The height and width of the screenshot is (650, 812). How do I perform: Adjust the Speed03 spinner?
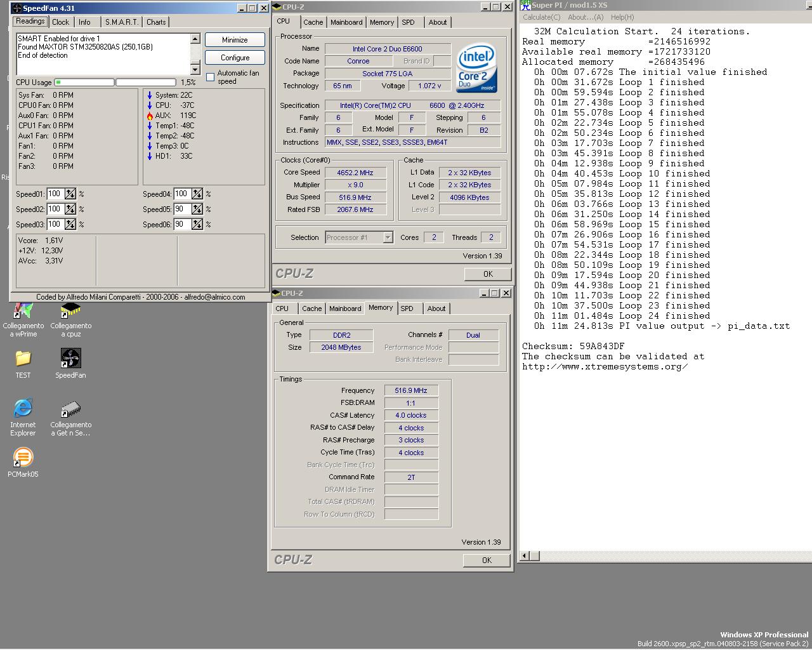tap(70, 224)
